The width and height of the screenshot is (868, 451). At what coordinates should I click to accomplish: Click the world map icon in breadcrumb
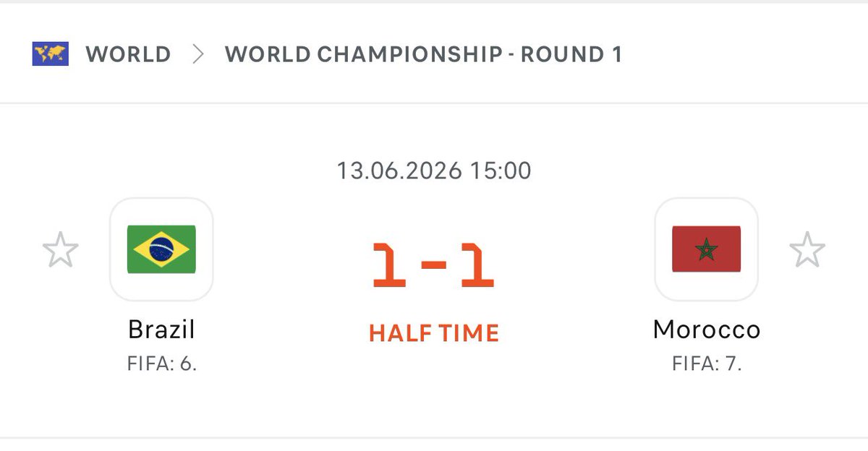point(51,54)
